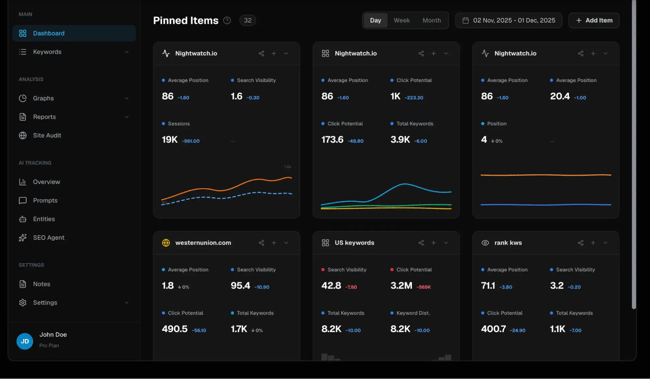Click plus on Nightwatch.io Sessions card
650x379 pixels.
click(274, 53)
